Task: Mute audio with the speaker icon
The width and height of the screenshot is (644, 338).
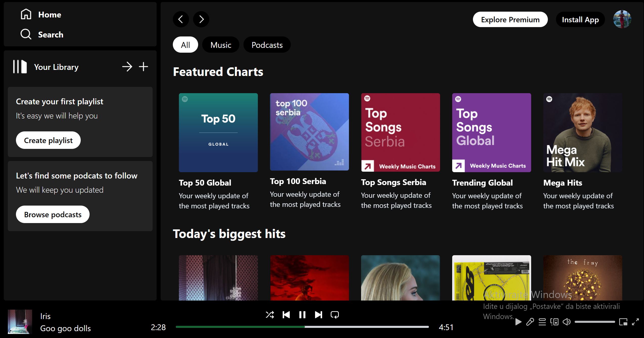Action: [x=566, y=322]
